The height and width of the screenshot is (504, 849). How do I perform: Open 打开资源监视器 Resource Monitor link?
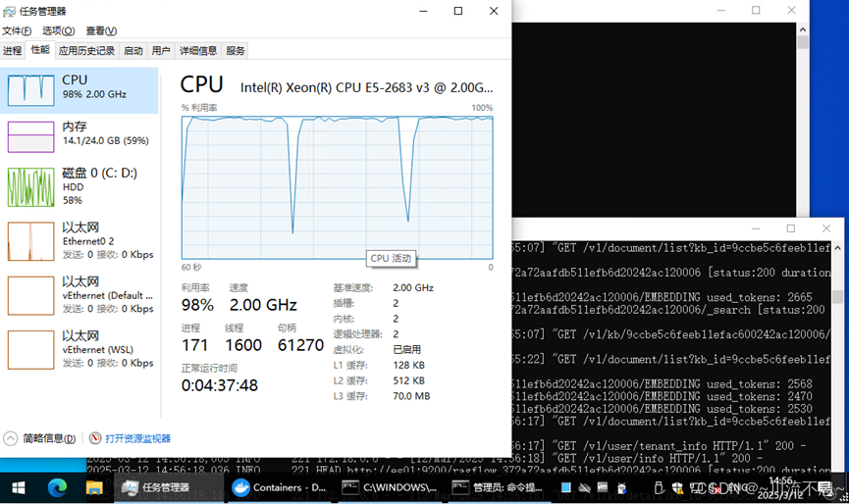pos(138,438)
